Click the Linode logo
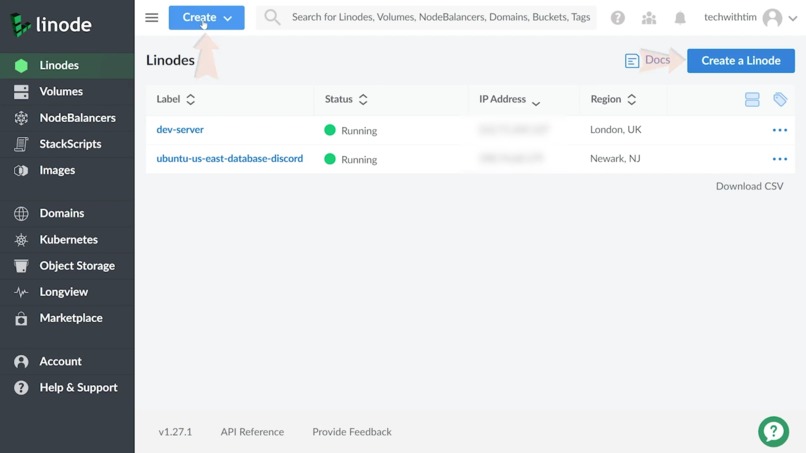The height and width of the screenshot is (453, 806). (x=51, y=24)
